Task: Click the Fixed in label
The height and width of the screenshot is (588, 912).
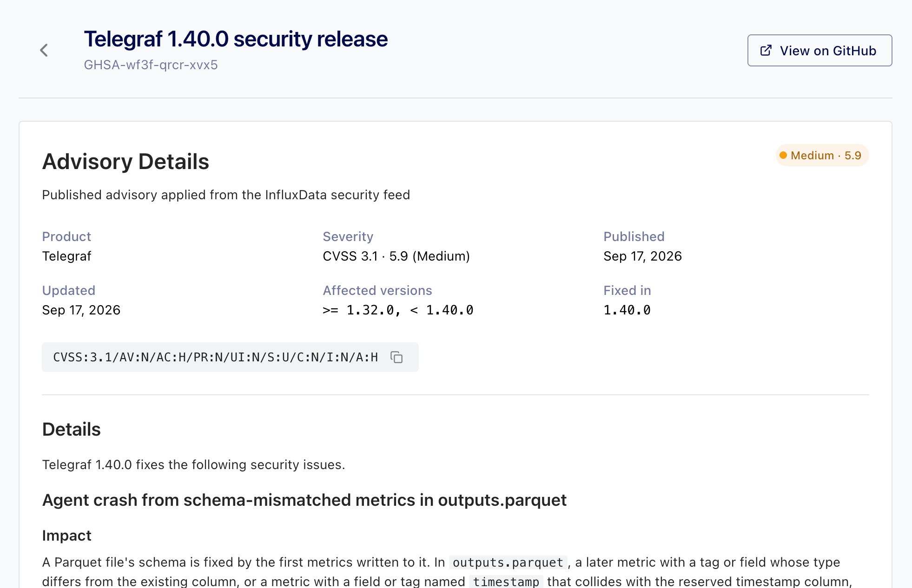Action: (627, 290)
